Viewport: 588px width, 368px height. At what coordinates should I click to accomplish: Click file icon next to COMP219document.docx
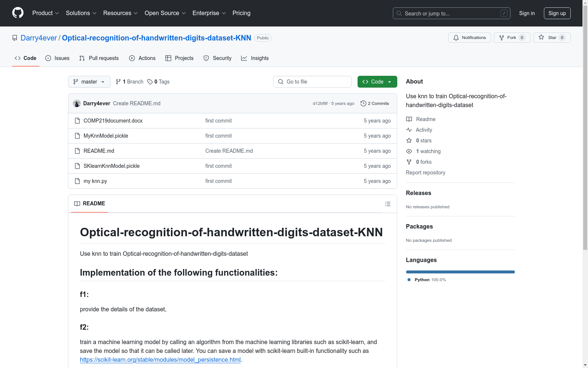click(77, 121)
